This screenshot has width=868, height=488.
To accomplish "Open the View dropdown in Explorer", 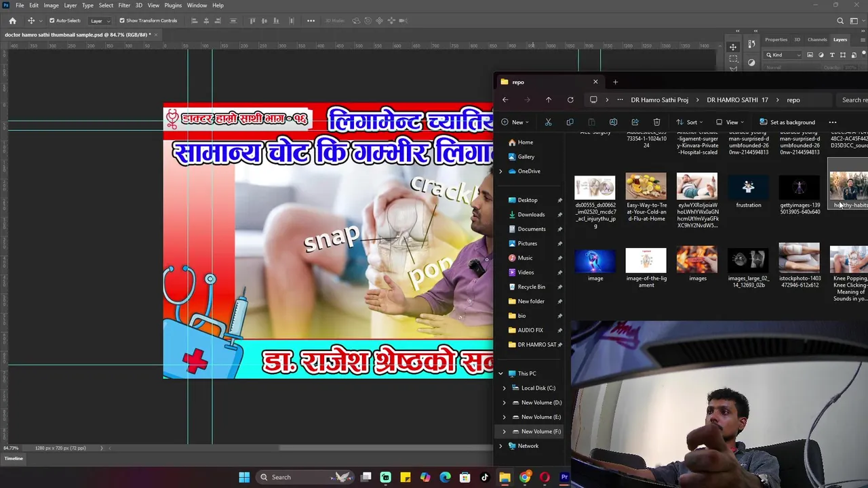I will pyautogui.click(x=730, y=123).
